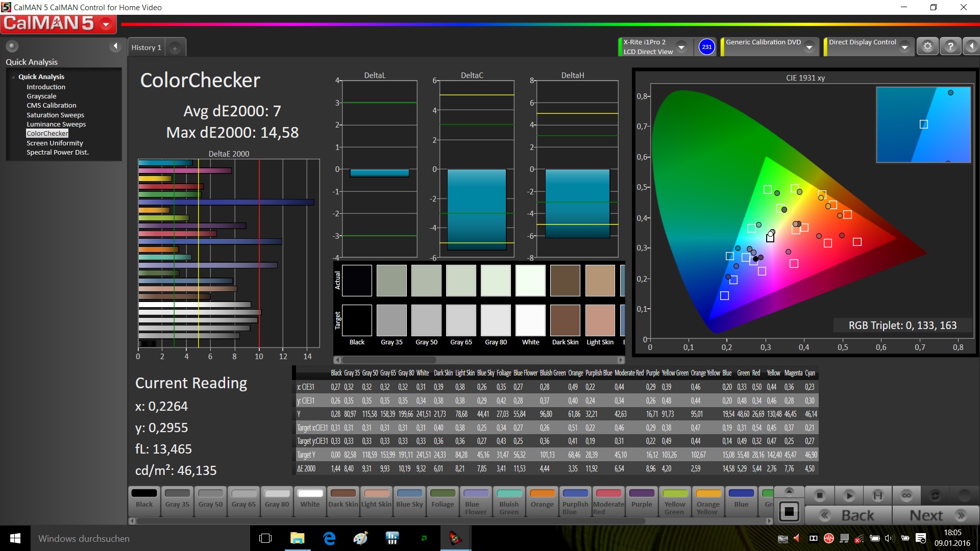This screenshot has height=551, width=980.
Task: Click the stop measurement icon
Action: pyautogui.click(x=819, y=495)
